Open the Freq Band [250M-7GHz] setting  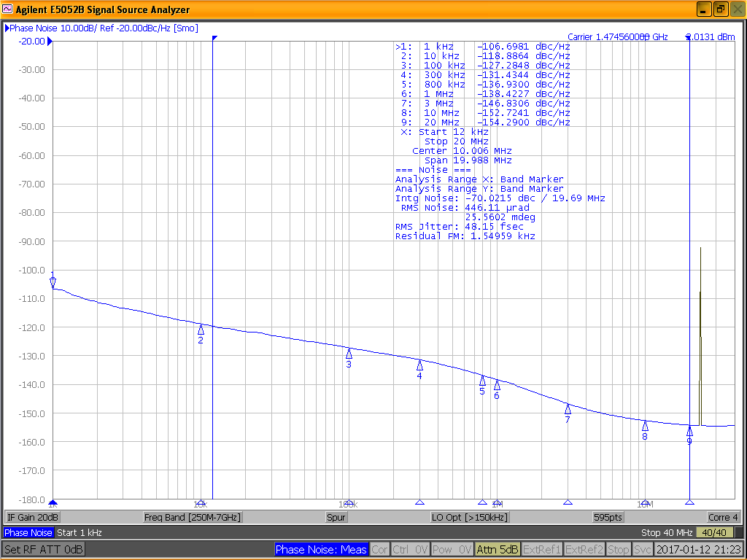[x=195, y=516]
